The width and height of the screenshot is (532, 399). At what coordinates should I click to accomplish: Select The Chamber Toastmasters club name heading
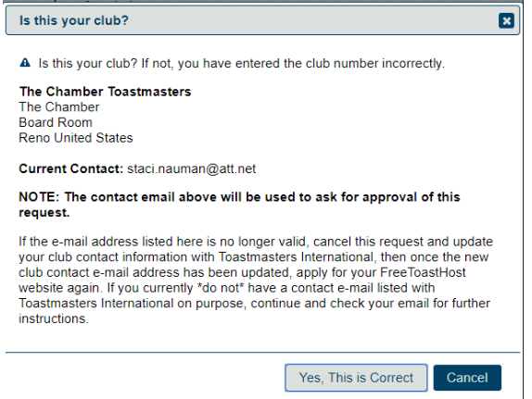click(105, 92)
